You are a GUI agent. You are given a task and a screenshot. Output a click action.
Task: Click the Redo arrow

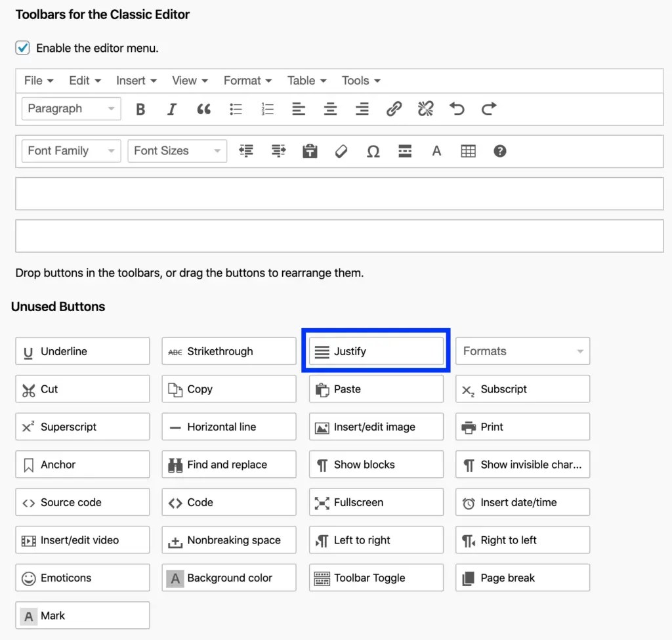pos(488,109)
